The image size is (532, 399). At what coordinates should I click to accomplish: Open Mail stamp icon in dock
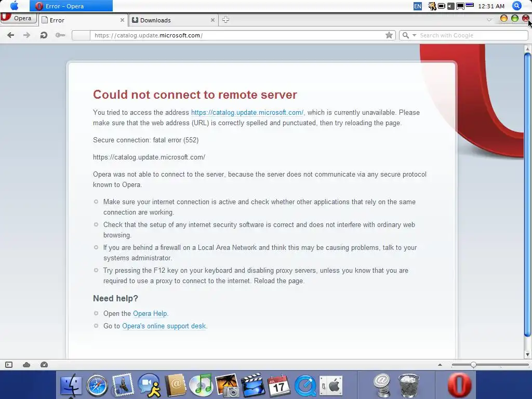click(x=123, y=385)
